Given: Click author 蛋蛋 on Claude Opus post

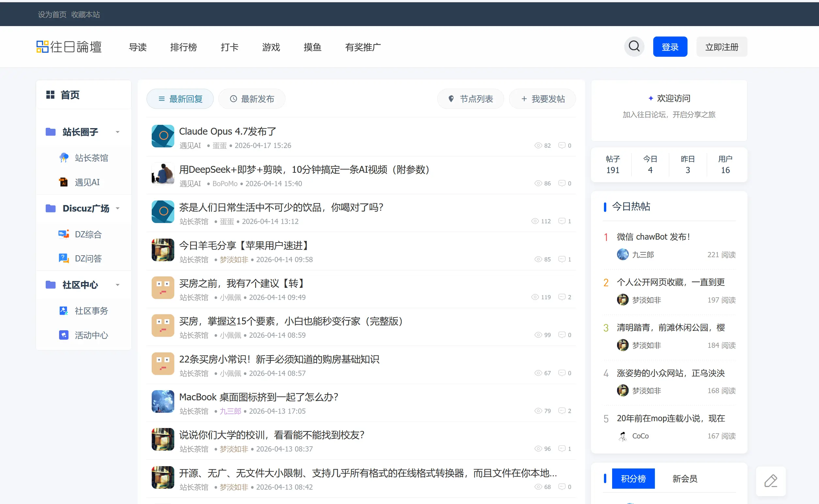Looking at the screenshot, I should pyautogui.click(x=219, y=145).
